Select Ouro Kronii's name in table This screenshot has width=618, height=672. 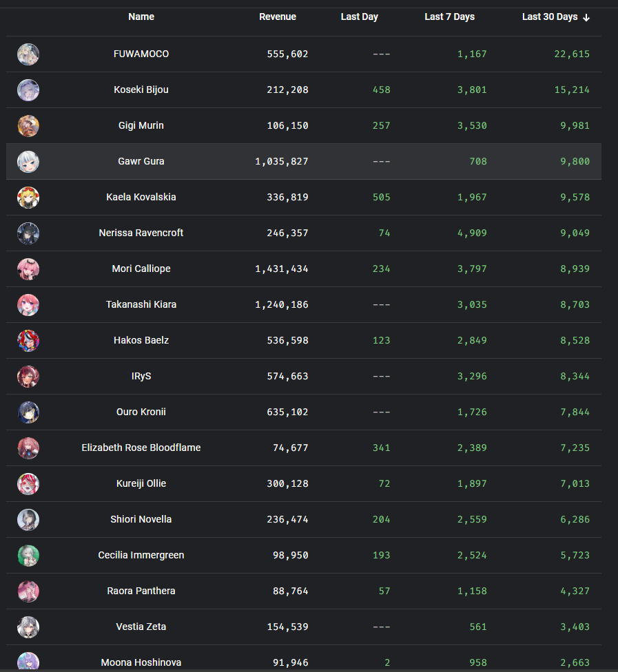point(141,412)
